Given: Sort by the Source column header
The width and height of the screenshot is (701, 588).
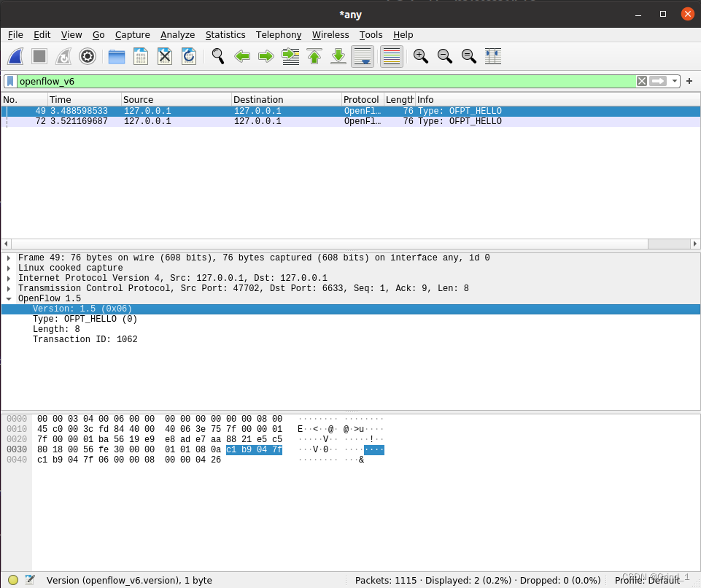Looking at the screenshot, I should (x=177, y=99).
